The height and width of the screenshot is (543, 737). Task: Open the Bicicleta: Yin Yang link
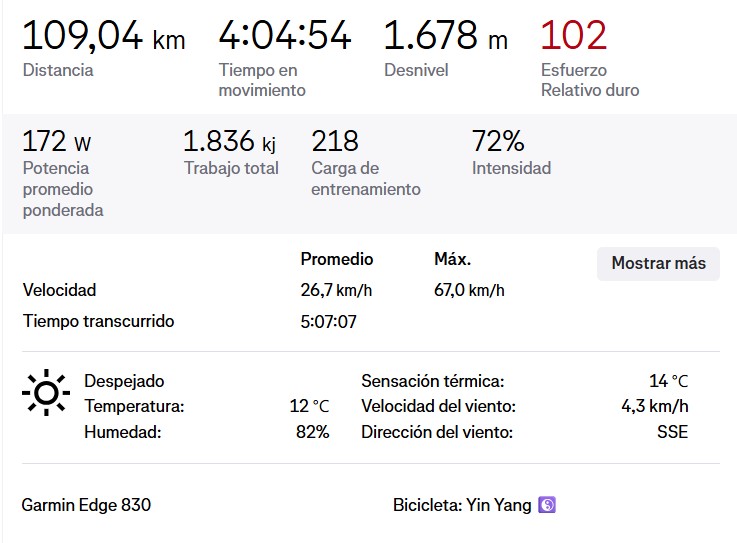tap(462, 505)
